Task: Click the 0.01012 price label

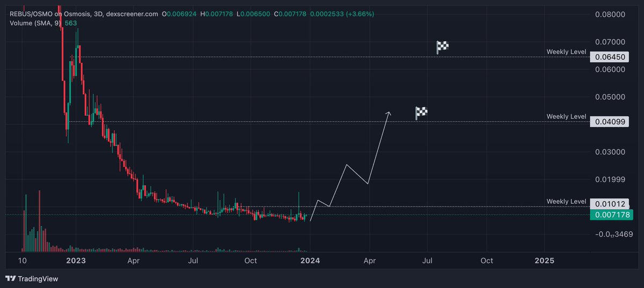Action: coord(610,204)
